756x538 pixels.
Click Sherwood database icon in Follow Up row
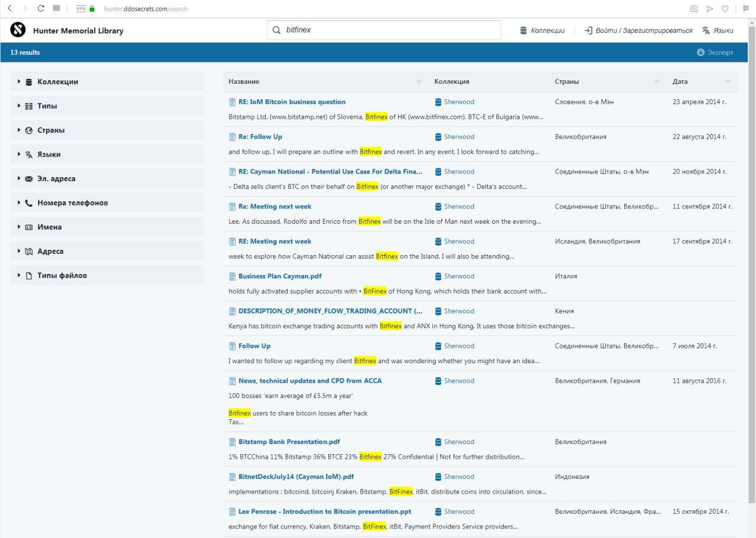pyautogui.click(x=438, y=346)
